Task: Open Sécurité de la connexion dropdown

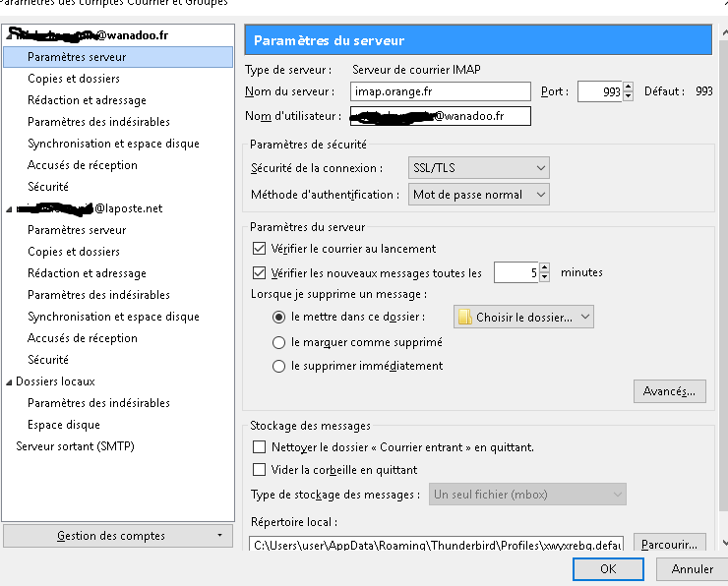Action: (x=478, y=168)
